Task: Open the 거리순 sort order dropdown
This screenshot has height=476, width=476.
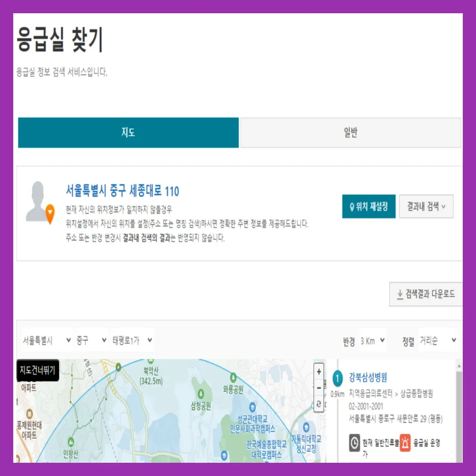Action: [438, 341]
